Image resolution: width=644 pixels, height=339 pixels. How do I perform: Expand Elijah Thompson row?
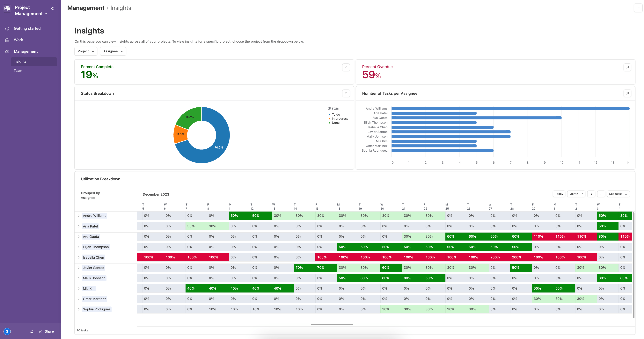click(79, 247)
